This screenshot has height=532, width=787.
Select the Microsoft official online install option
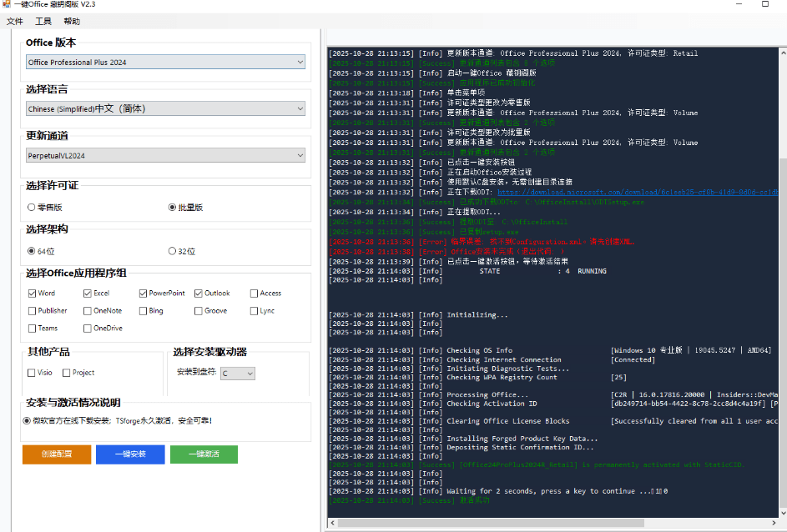[27, 419]
